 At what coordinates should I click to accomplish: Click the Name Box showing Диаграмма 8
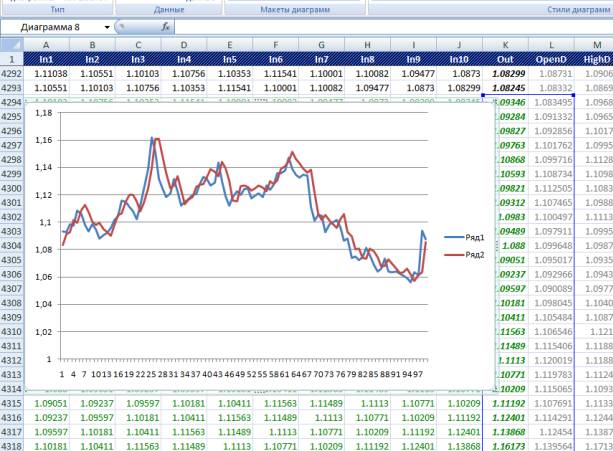click(52, 28)
